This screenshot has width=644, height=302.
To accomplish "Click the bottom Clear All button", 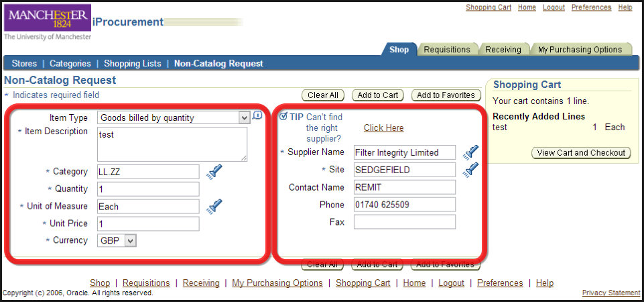I will tap(322, 264).
